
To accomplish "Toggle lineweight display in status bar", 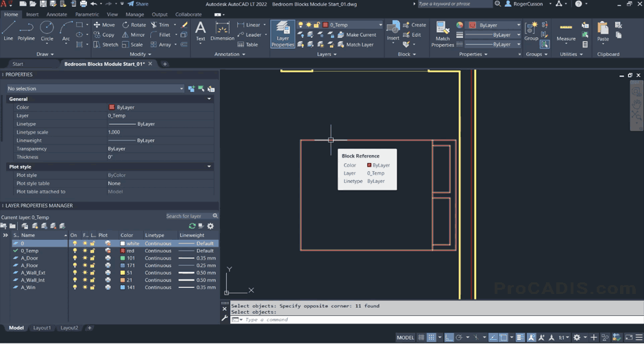I will coord(521,337).
